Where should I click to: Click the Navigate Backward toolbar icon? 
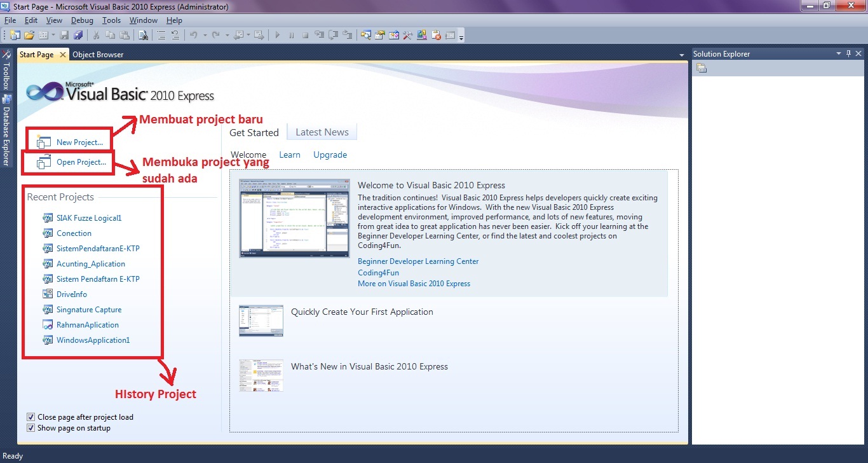coord(238,35)
